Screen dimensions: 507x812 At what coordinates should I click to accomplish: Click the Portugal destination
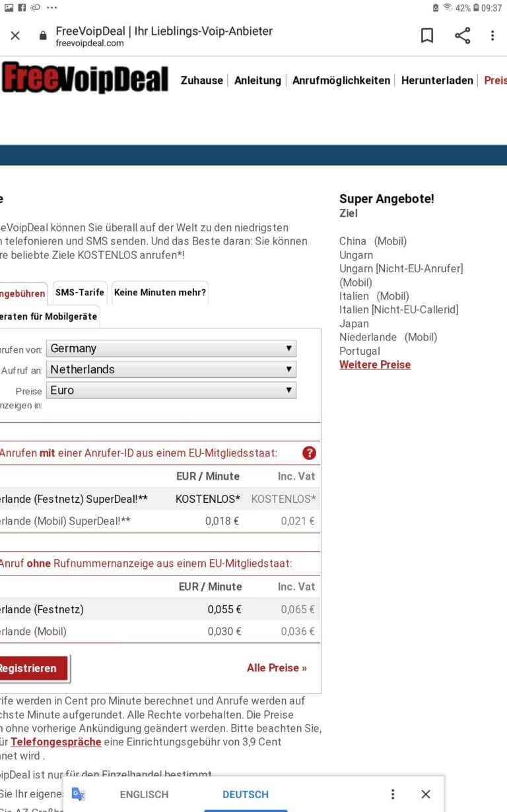360,351
